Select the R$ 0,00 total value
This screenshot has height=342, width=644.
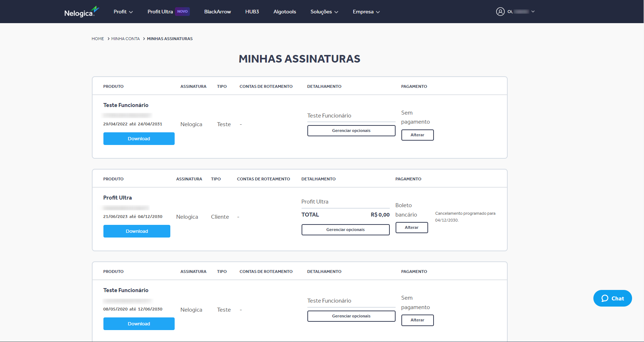[380, 215]
